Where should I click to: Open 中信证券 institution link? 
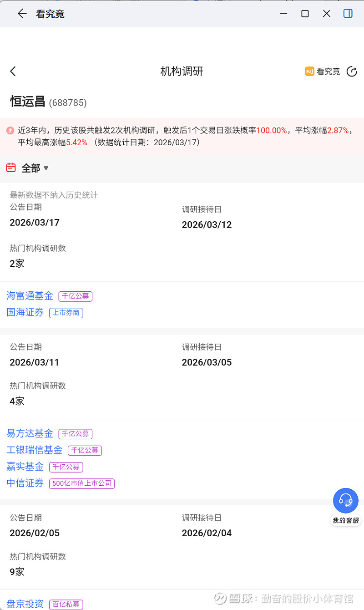pos(25,483)
